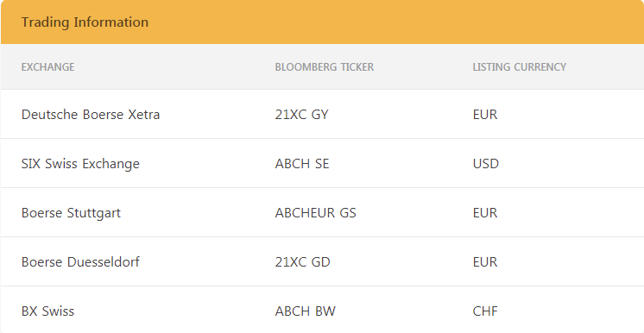Screen dimensions: 644x333
Task: Click the USD listing currency
Action: (x=486, y=163)
